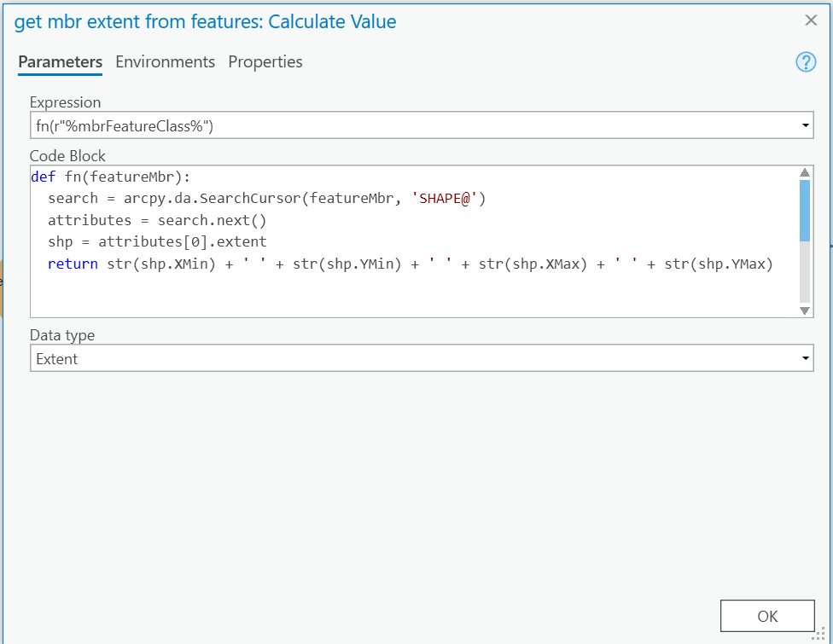Click the dialog title text

coord(206,22)
